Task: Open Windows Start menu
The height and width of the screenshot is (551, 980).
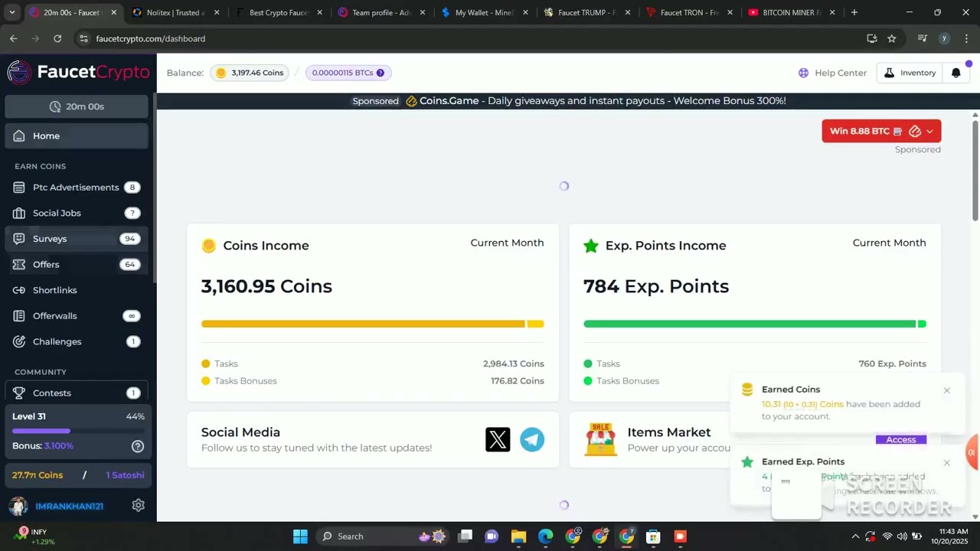Action: coord(300,536)
